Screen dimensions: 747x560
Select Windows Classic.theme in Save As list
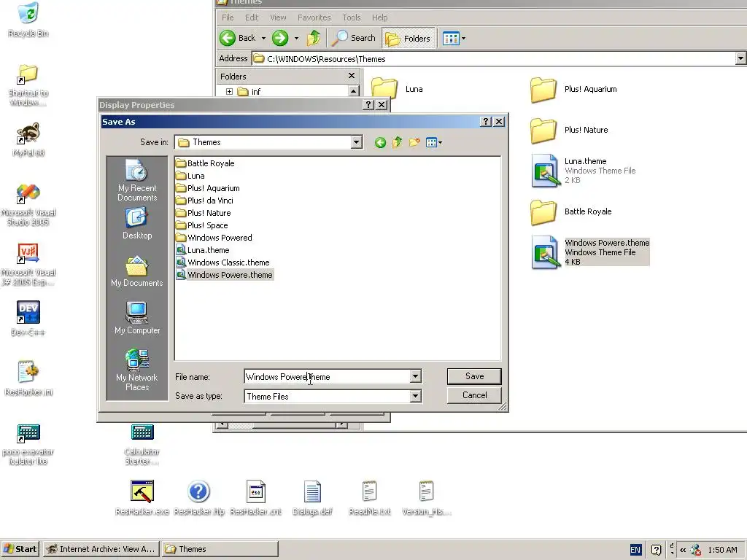coord(223,262)
